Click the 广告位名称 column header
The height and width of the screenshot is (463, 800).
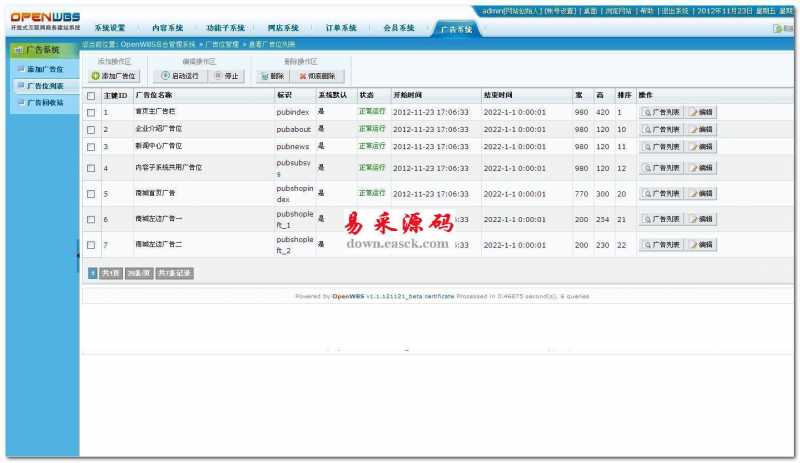point(154,95)
